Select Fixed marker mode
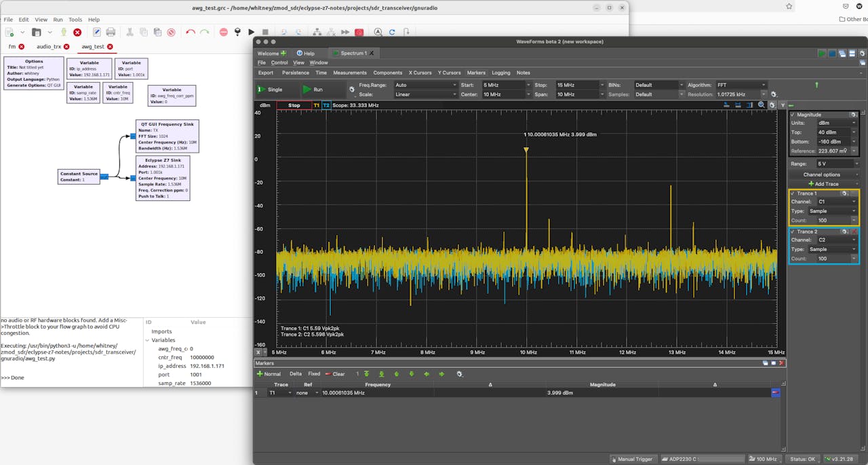 314,374
